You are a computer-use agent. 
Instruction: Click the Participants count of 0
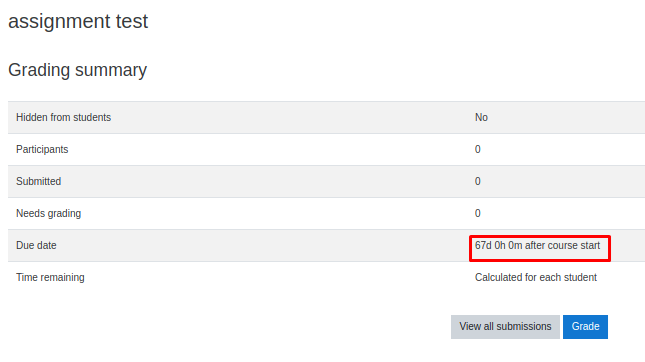478,149
